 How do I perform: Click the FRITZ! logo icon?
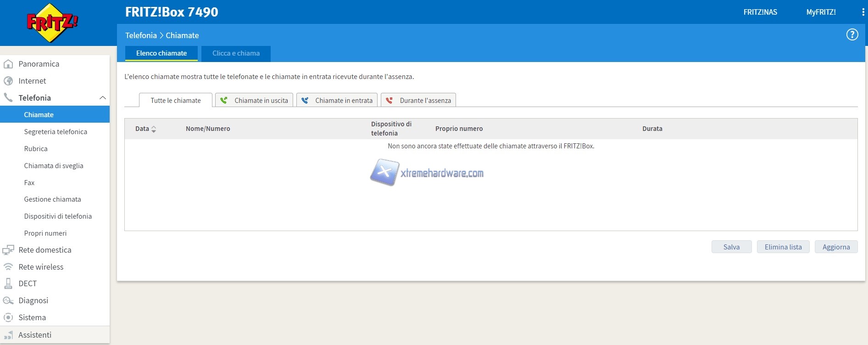[52, 23]
